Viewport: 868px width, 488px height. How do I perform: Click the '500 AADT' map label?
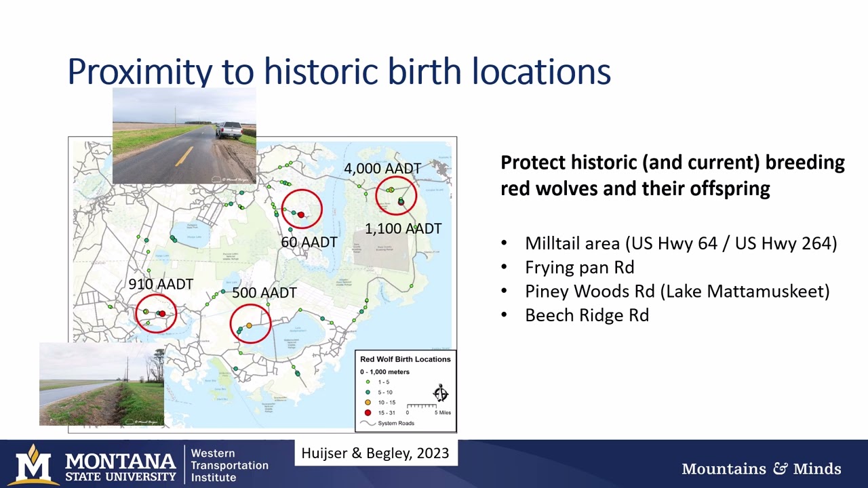click(x=264, y=293)
